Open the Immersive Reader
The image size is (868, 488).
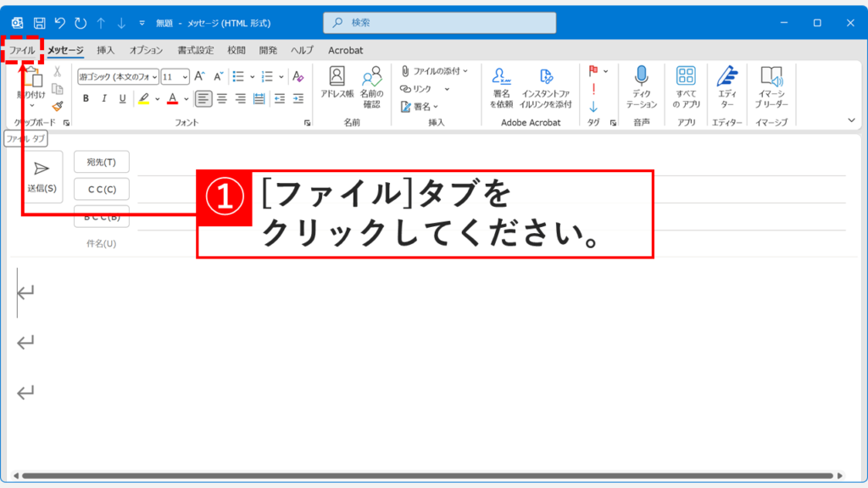[x=771, y=85]
